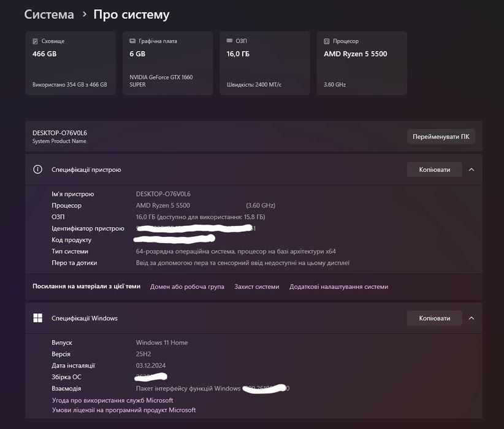This screenshot has width=504, height=429.
Task: Open Угода про використання служб Microsoft
Action: pyautogui.click(x=112, y=400)
